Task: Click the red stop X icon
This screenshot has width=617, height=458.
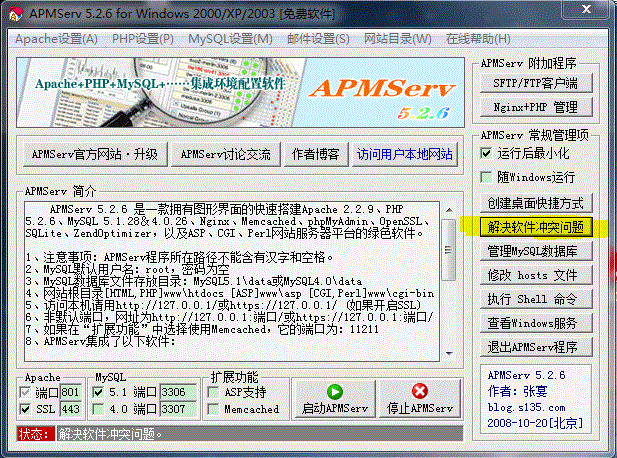Action: point(420,391)
